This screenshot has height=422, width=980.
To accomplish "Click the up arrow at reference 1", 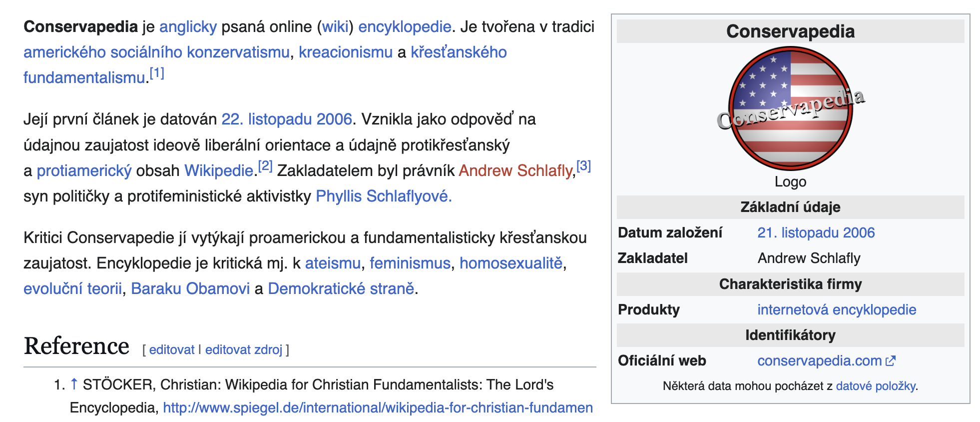I will tap(74, 384).
